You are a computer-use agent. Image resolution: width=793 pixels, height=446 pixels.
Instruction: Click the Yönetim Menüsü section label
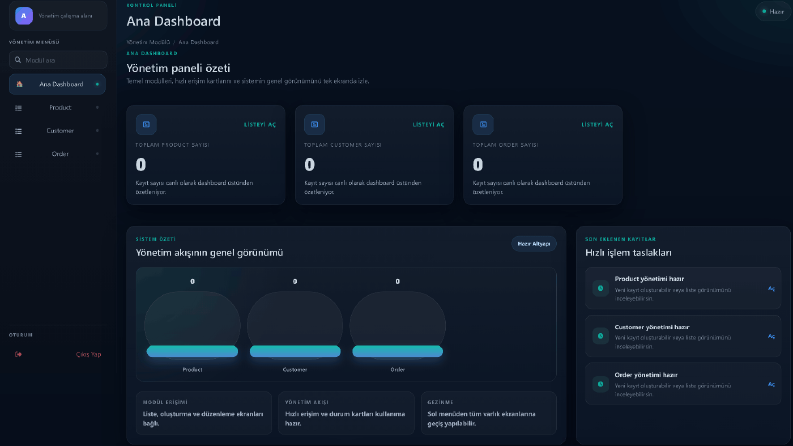click(34, 42)
